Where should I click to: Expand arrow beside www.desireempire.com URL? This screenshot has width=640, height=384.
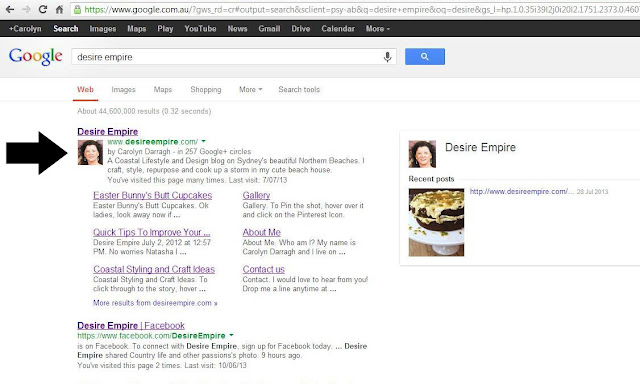203,141
